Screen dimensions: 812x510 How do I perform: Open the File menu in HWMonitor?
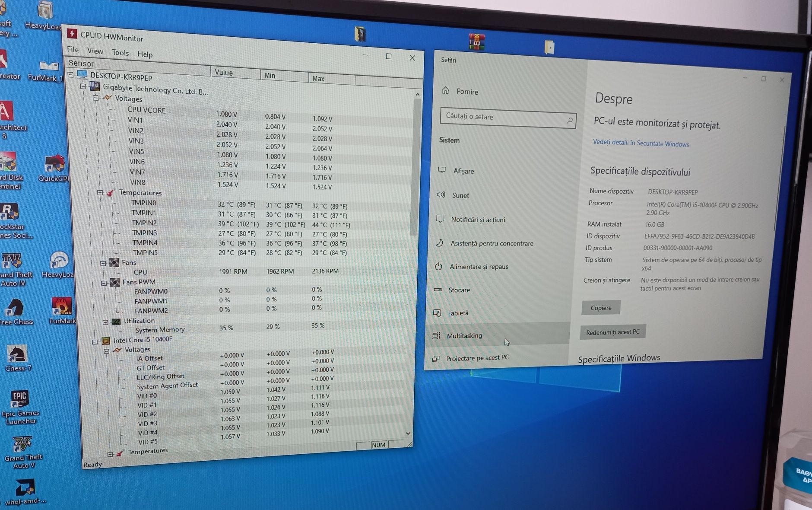[x=73, y=49]
